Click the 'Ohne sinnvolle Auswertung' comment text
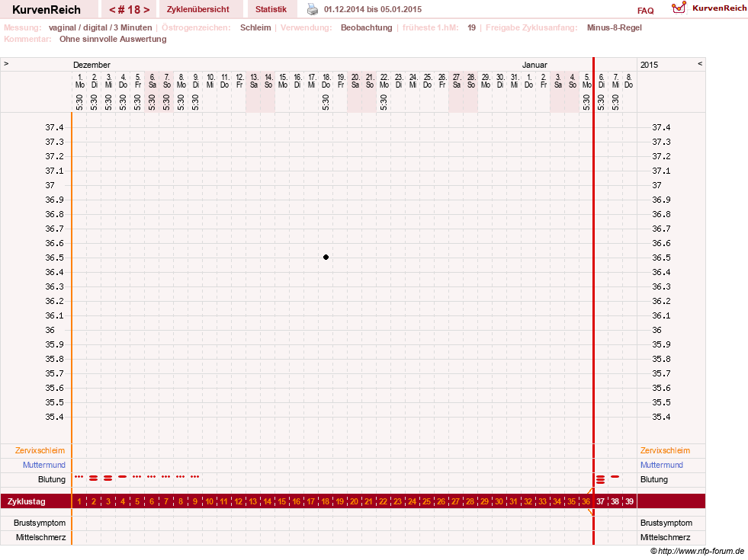The width and height of the screenshot is (748, 560). (113, 39)
